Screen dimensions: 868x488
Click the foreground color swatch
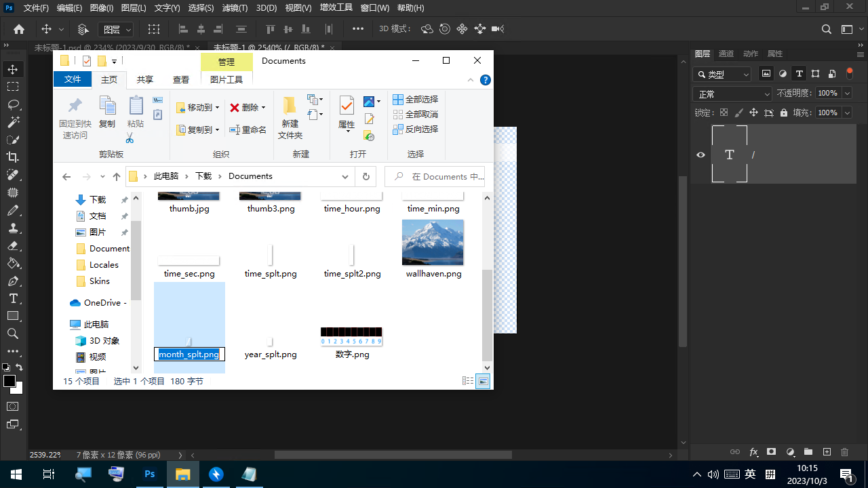tap(9, 381)
